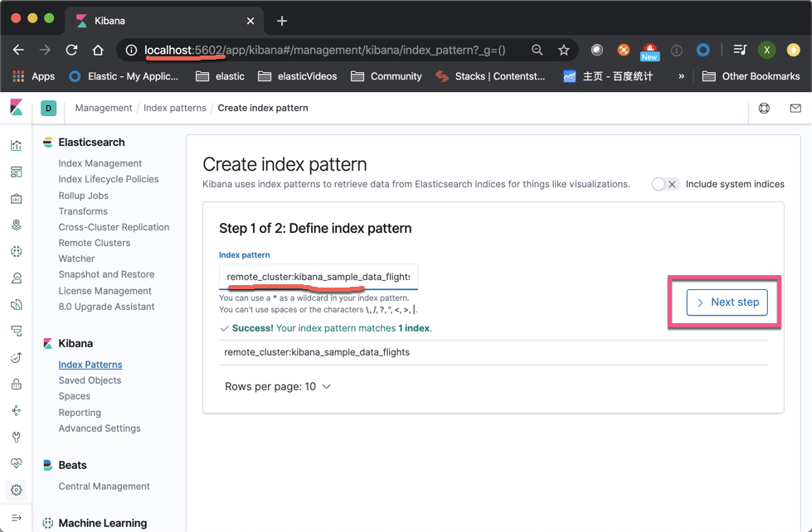Switch to the Index patterns breadcrumb
The image size is (812, 532).
(175, 108)
